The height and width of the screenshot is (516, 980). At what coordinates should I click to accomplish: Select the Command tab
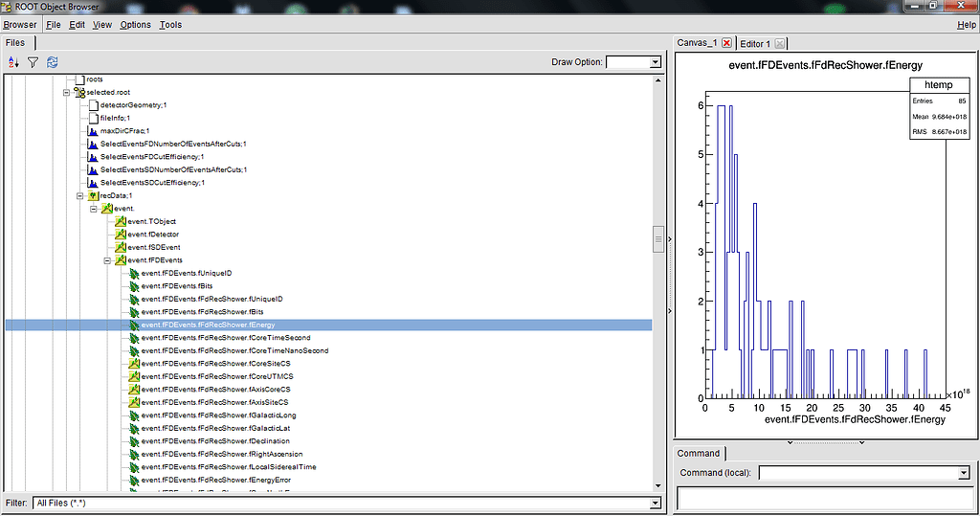click(x=699, y=454)
